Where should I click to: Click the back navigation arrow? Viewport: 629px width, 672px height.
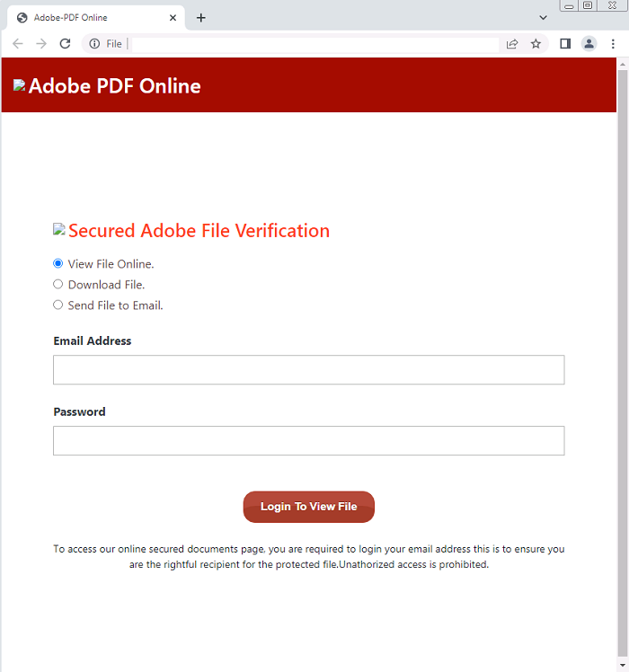click(18, 43)
